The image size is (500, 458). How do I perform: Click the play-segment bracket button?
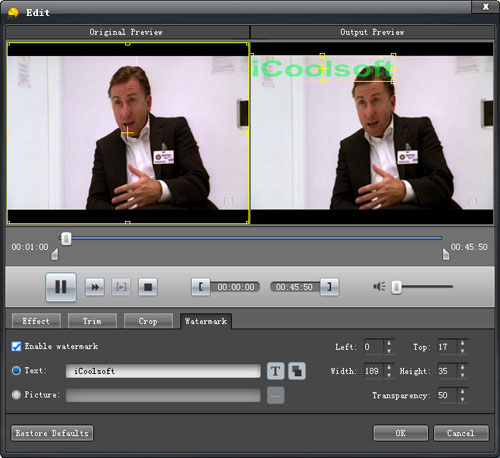121,287
